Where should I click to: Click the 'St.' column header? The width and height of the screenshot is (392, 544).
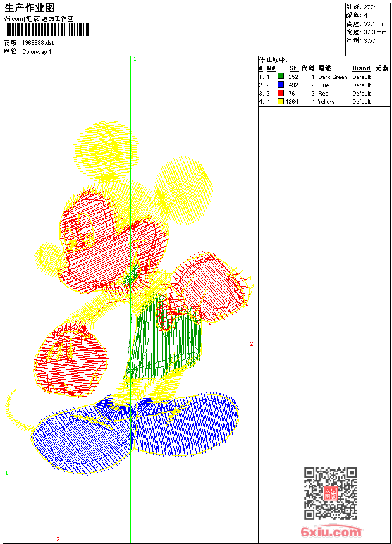click(294, 68)
